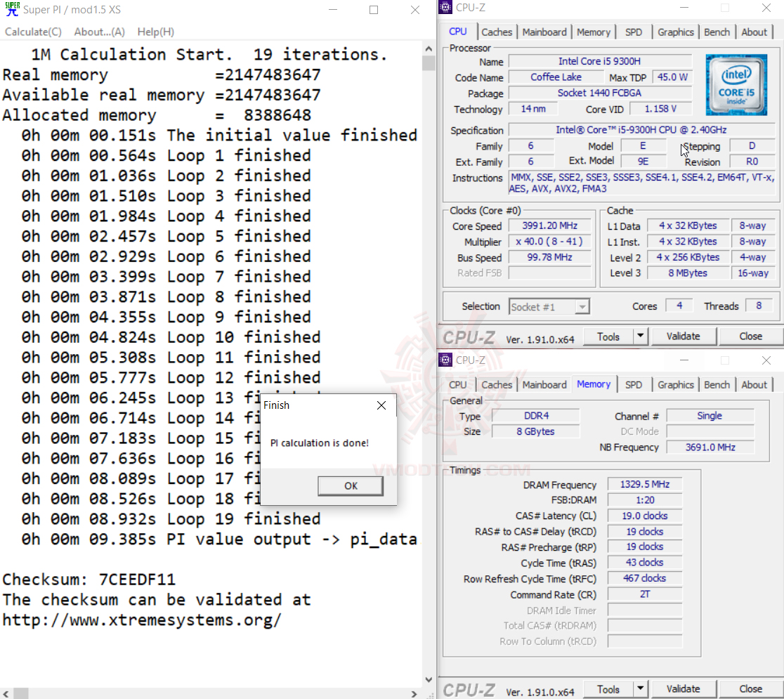Image resolution: width=784 pixels, height=699 pixels.
Task: Click the Intel Core i5 logo badge
Action: click(736, 84)
